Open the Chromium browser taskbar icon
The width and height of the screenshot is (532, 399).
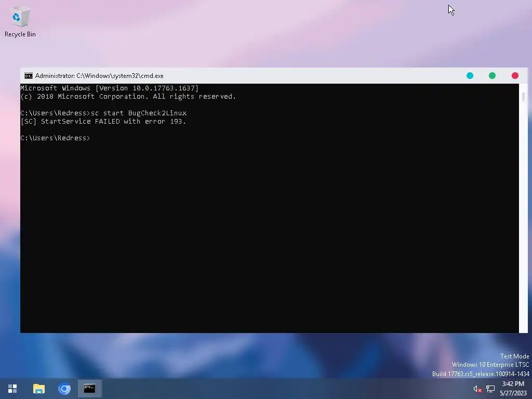[64, 389]
